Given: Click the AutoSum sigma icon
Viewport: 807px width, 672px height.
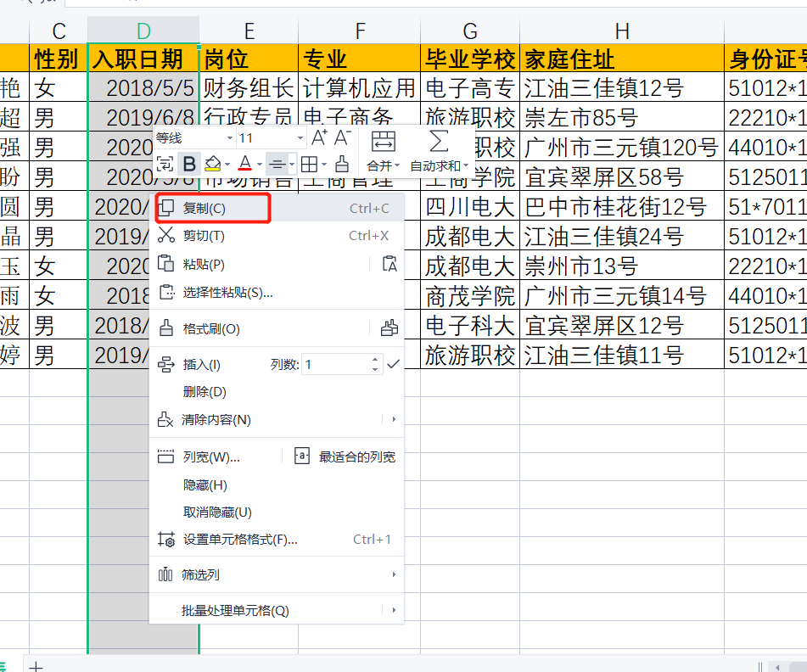Looking at the screenshot, I should coord(439,141).
